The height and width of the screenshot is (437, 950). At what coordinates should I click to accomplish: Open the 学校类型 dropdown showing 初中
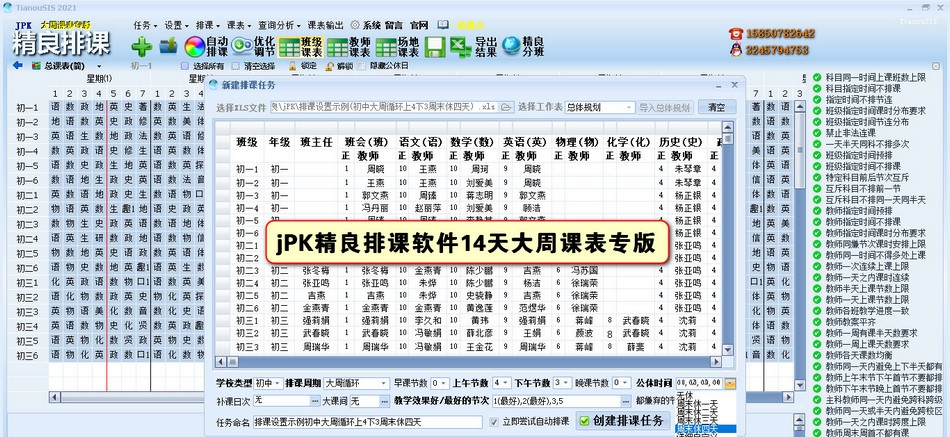268,383
